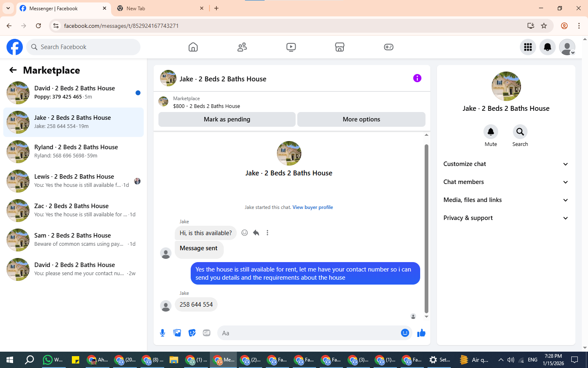Click the Facebook logo

(x=15, y=47)
